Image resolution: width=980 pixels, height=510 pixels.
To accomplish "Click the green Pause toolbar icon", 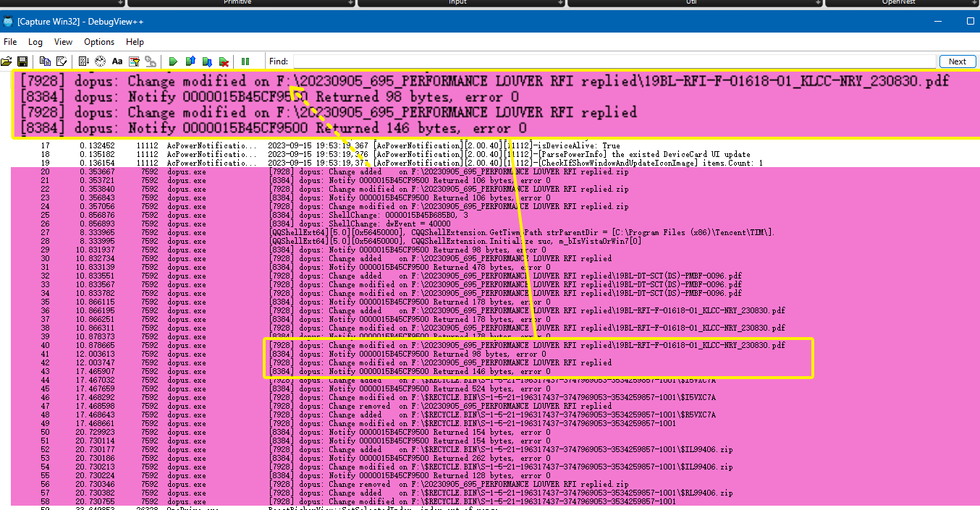I will (245, 61).
